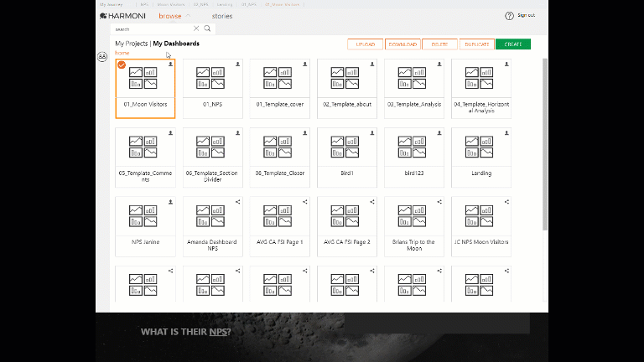644x362 pixels.
Task: Click the share icon on AVG CA FSI Page 2
Action: click(x=372, y=202)
